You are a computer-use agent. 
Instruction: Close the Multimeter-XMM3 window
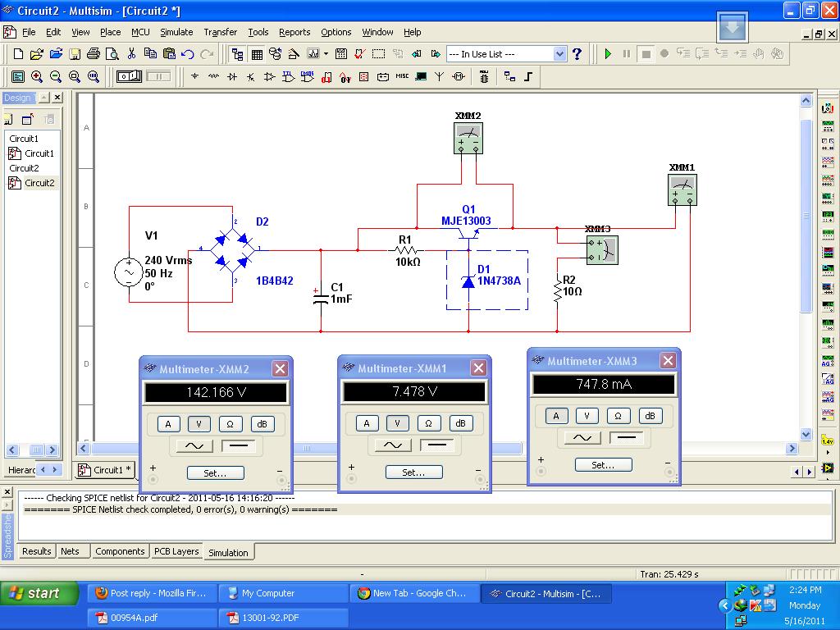coord(668,361)
